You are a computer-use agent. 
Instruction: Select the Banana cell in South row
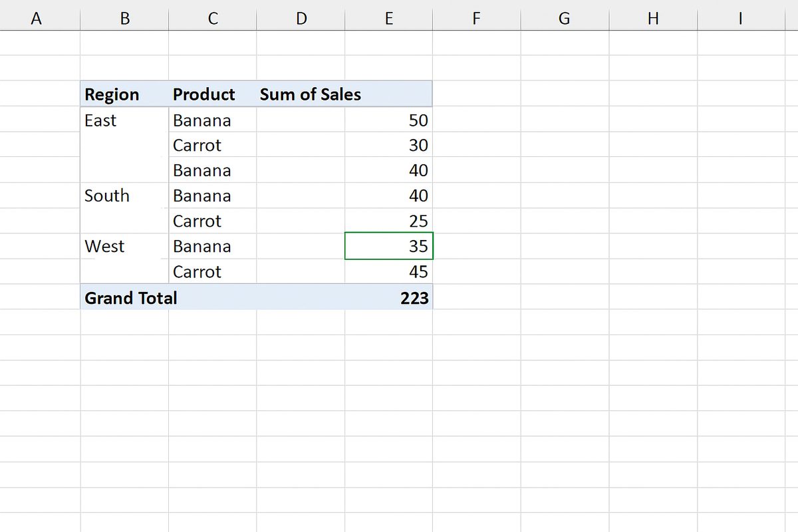tap(212, 196)
